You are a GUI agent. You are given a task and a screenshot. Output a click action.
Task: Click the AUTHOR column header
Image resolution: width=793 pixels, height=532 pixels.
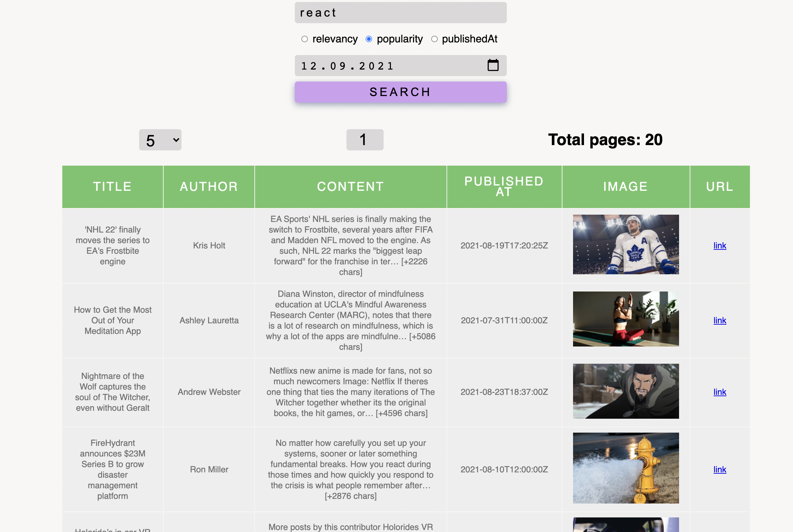(209, 186)
